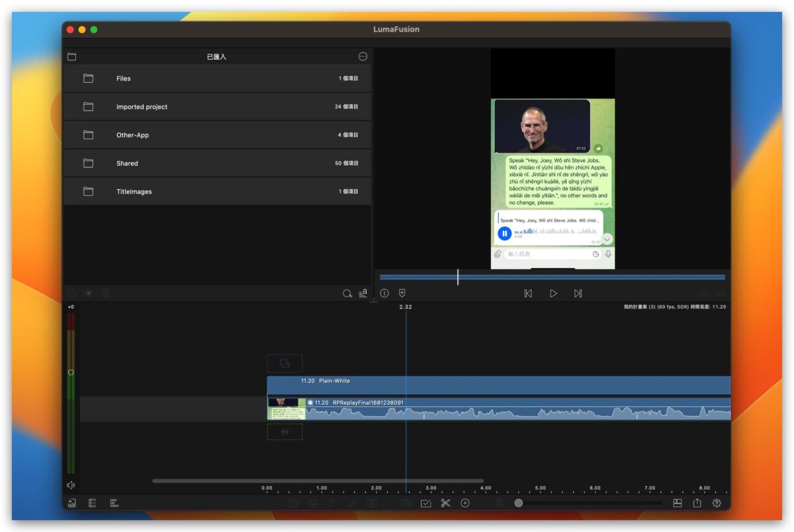Select the Plain-White clip on timeline
The image size is (794, 532).
pos(499,385)
